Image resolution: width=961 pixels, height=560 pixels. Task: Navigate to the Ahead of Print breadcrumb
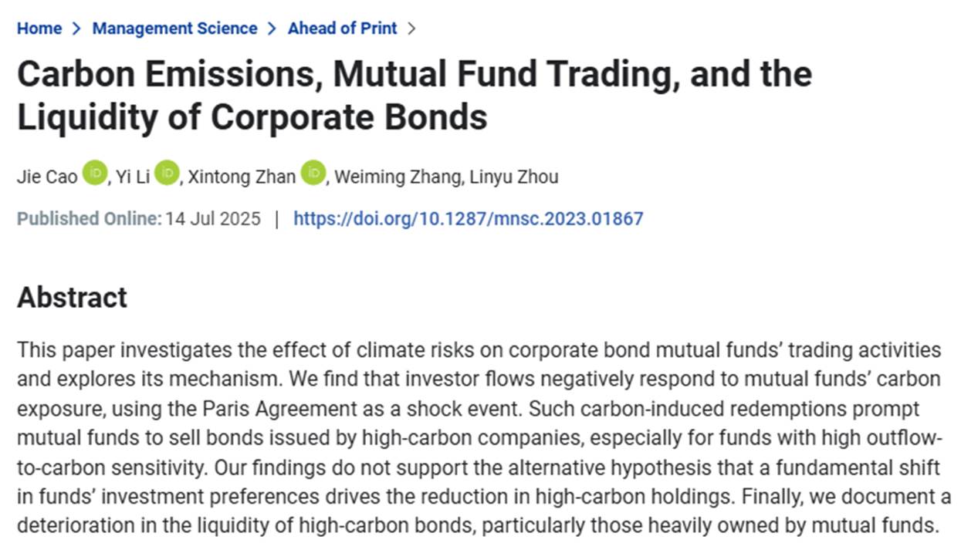point(342,29)
